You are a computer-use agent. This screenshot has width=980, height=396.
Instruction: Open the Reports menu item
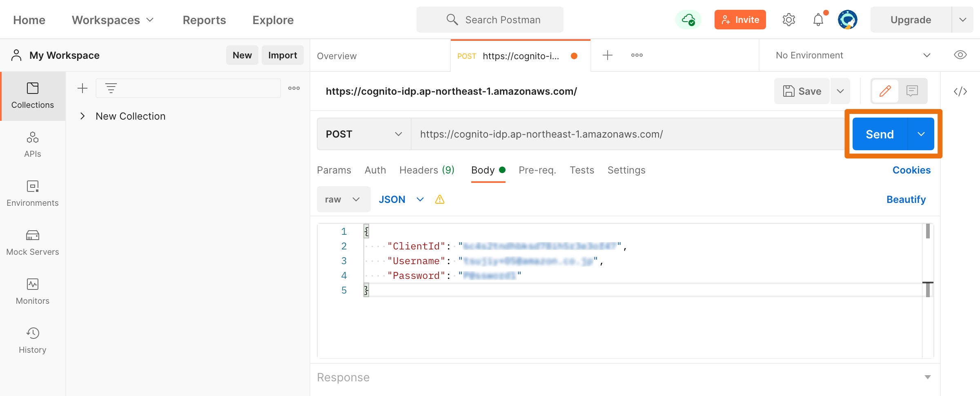pyautogui.click(x=204, y=20)
